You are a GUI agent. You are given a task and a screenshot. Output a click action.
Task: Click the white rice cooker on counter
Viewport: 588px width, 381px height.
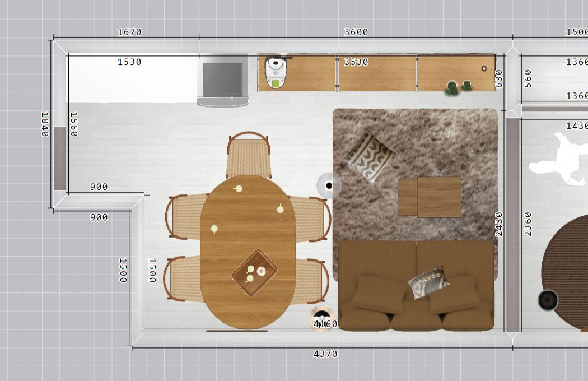click(274, 72)
